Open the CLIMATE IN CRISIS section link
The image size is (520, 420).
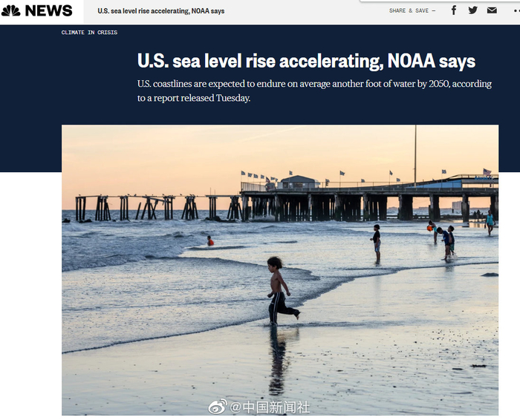(89, 33)
